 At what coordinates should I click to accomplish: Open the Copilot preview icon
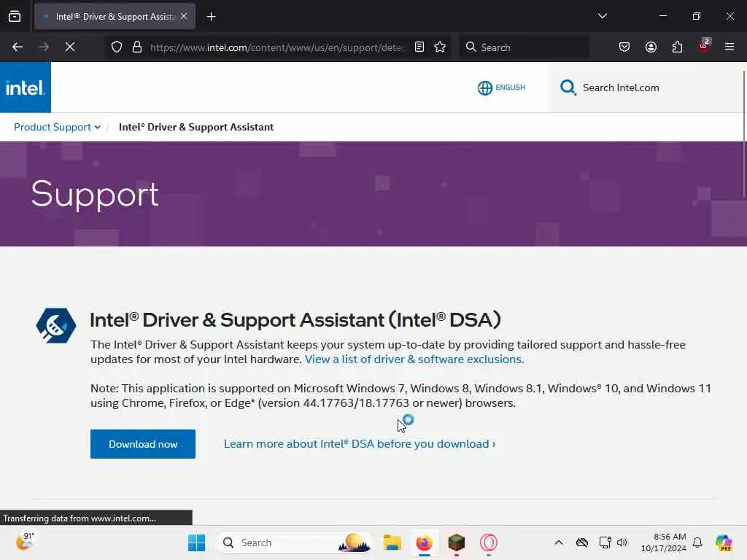click(723, 542)
